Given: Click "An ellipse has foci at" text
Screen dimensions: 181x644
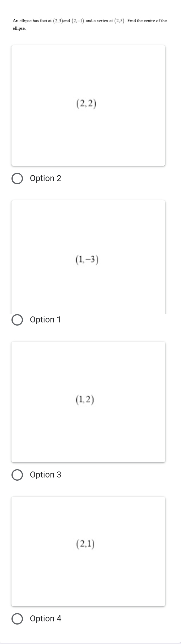Looking at the screenshot, I should point(32,21).
